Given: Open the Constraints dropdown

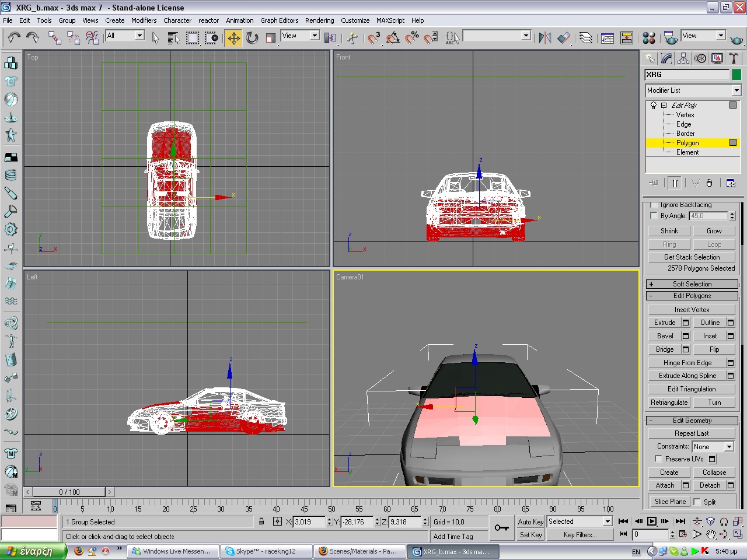Looking at the screenshot, I should coord(728,446).
